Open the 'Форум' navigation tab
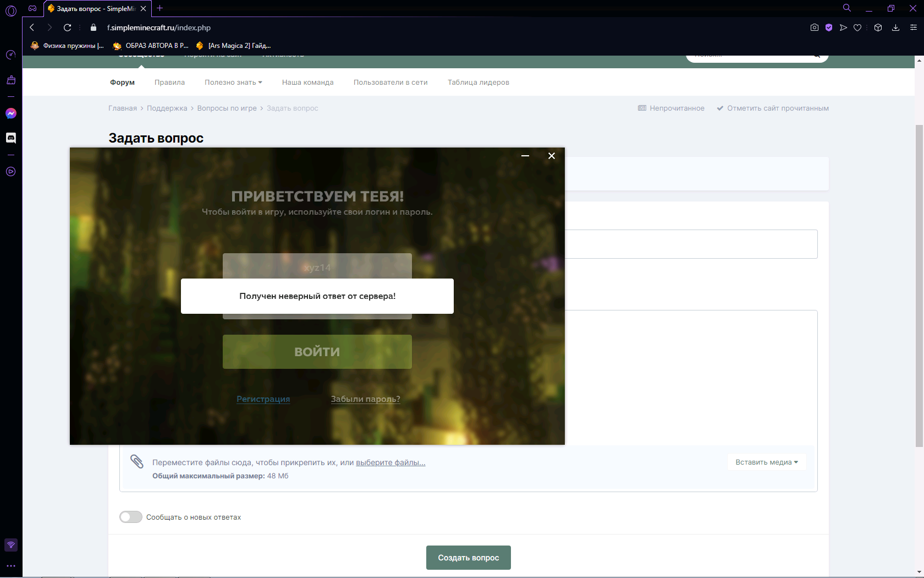Screen dimensions: 924x578 point(122,83)
